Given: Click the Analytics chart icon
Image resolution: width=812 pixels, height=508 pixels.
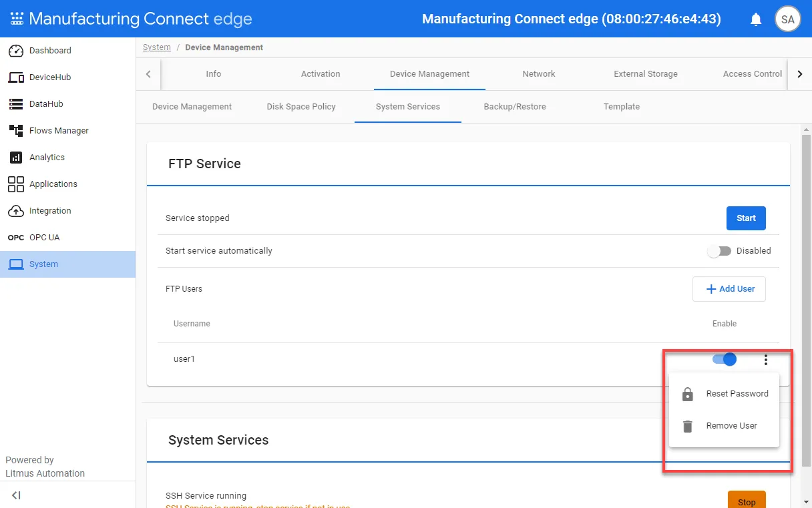Looking at the screenshot, I should click(x=16, y=158).
